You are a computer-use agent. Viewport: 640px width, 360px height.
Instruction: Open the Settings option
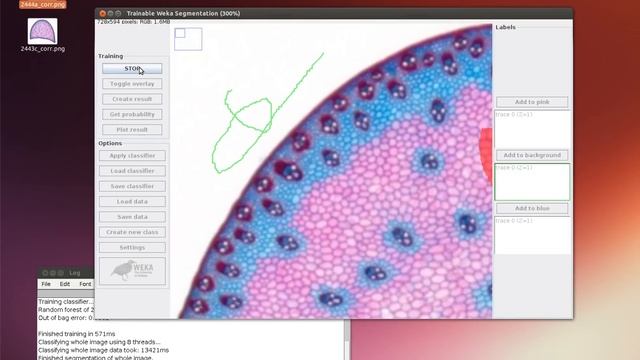coord(132,247)
